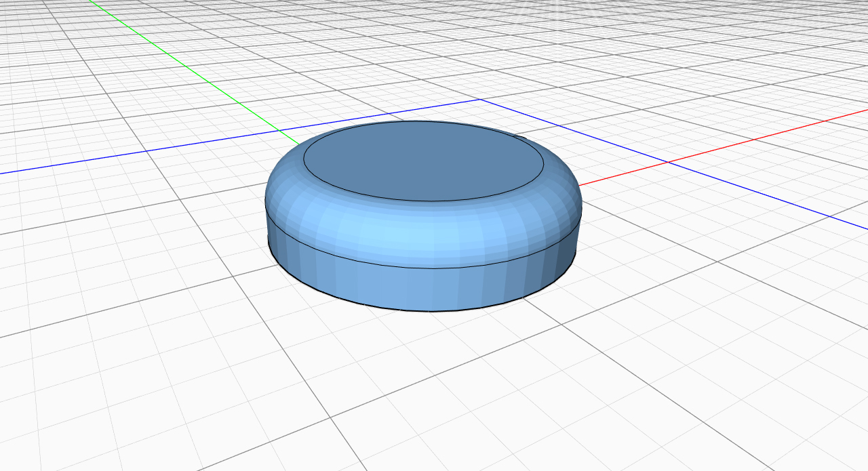Click where the green axis meets blue line
The height and width of the screenshot is (471, 868).
tap(279, 130)
